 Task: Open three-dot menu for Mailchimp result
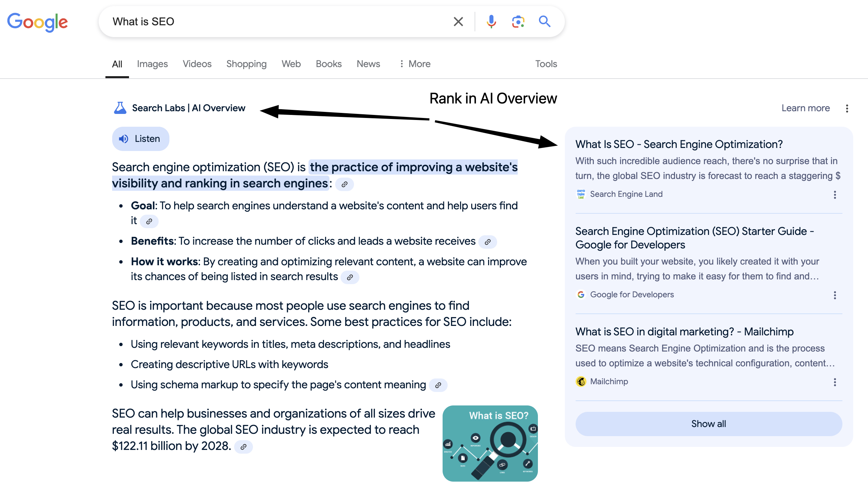click(835, 382)
